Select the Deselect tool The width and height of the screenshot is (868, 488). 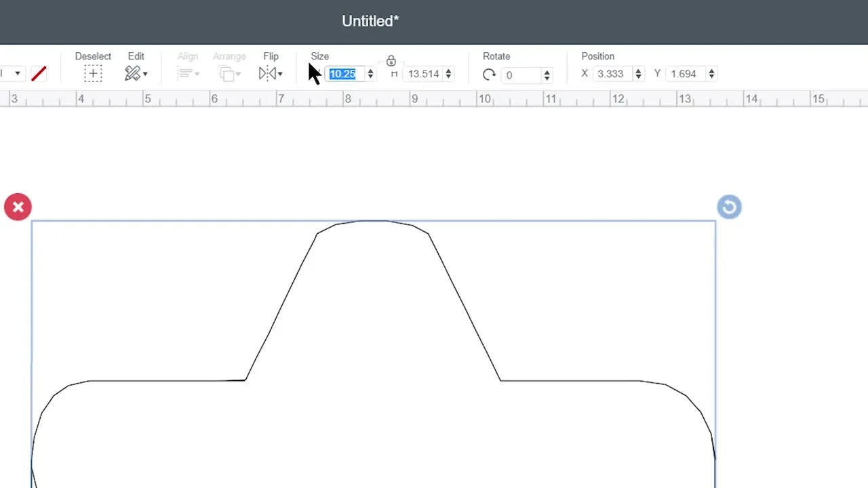[93, 73]
